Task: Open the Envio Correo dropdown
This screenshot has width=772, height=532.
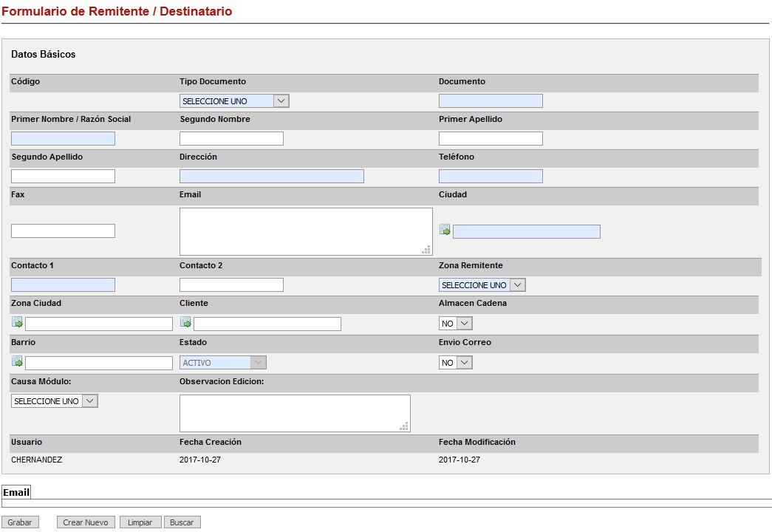Action: 455,363
